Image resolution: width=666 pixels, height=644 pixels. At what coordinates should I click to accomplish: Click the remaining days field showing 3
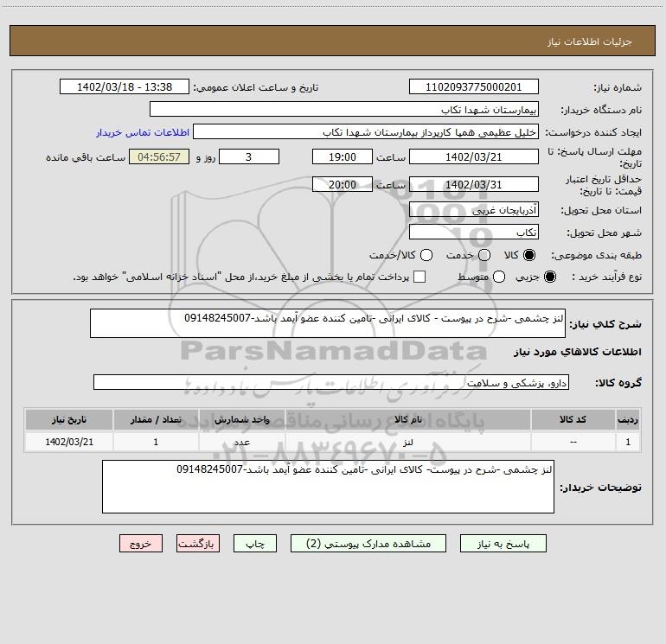click(x=249, y=157)
